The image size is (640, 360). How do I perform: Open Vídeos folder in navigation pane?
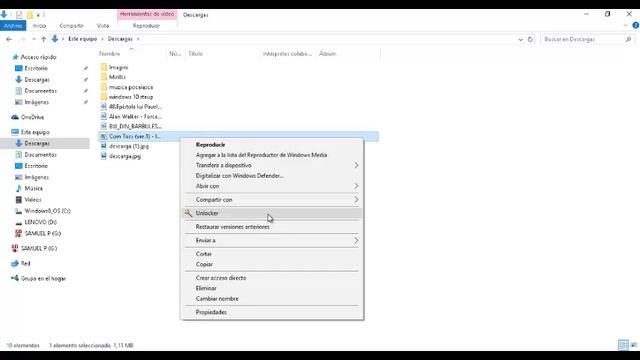[33, 200]
